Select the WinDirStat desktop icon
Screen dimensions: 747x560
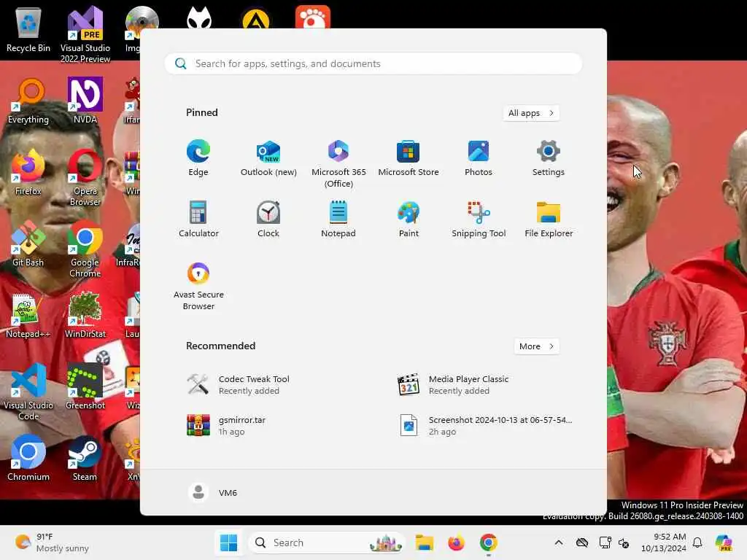85,315
